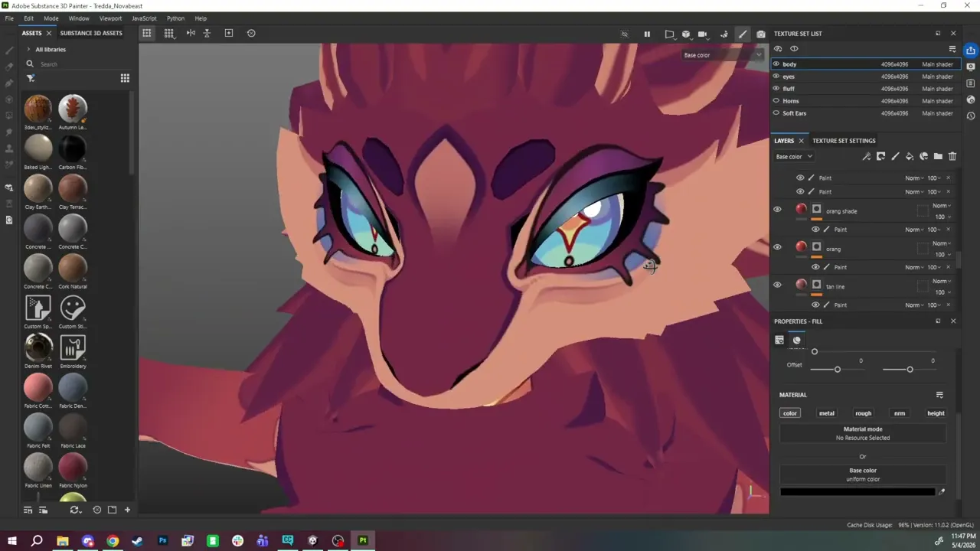This screenshot has width=980, height=551.
Task: Open the Viewport menu
Action: 110,18
